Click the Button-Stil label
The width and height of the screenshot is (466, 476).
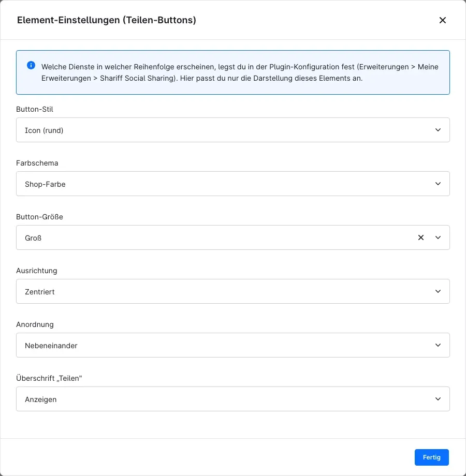click(x=35, y=109)
